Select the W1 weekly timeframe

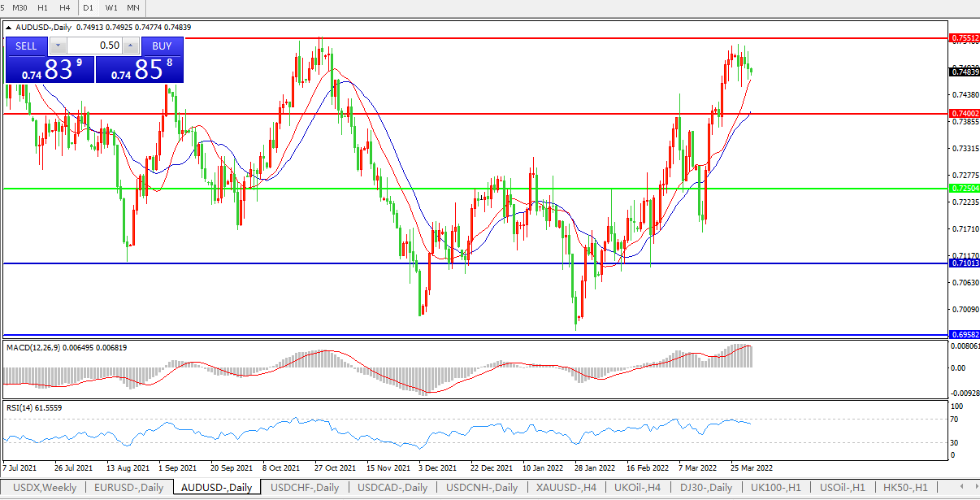click(111, 7)
